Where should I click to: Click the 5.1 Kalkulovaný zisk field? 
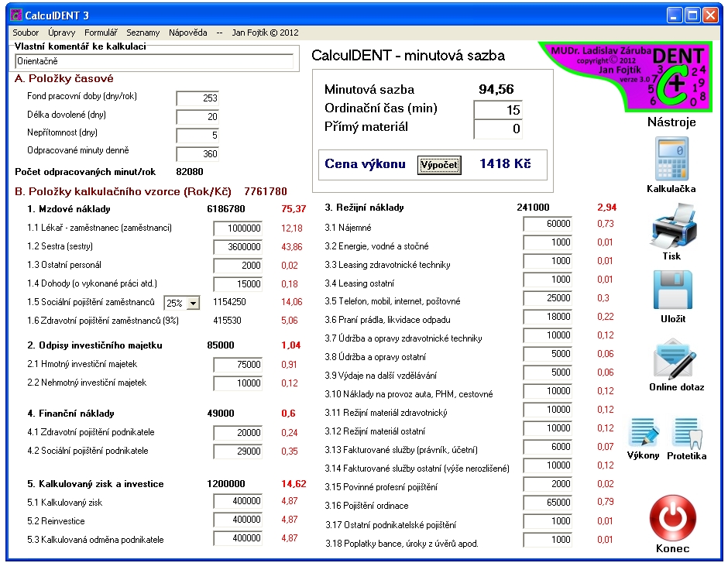[238, 501]
